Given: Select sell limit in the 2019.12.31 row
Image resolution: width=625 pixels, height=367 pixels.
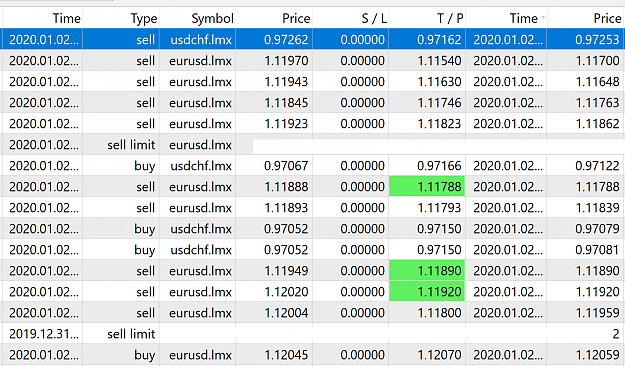Looking at the screenshot, I should [131, 334].
